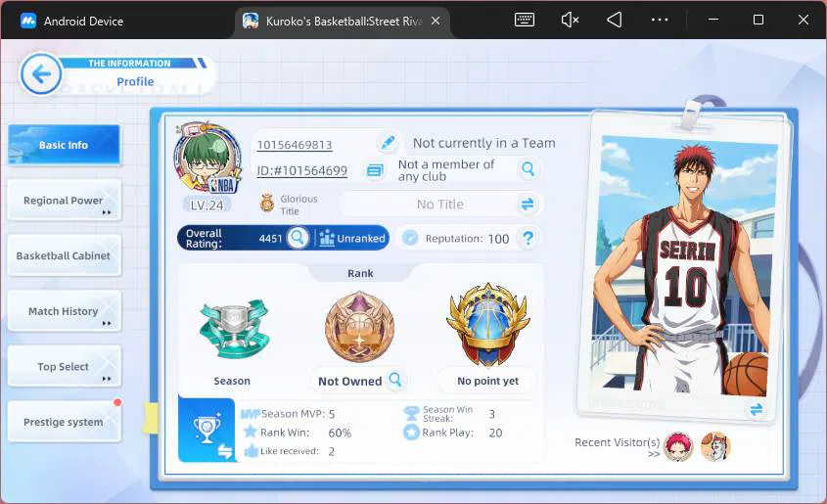Click the Rank section header

pos(360,273)
